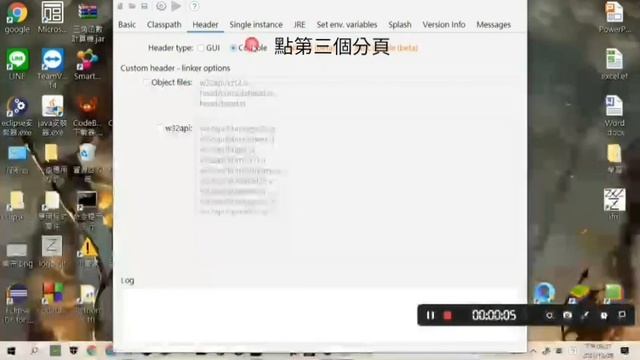Viewport: 640px width, 360px height.
Task: Open the CodeB... downloader desktop icon
Action: (x=87, y=116)
